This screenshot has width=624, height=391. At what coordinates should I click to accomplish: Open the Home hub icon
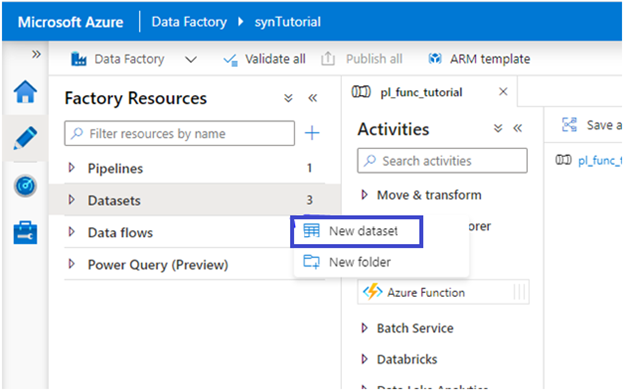click(x=25, y=92)
